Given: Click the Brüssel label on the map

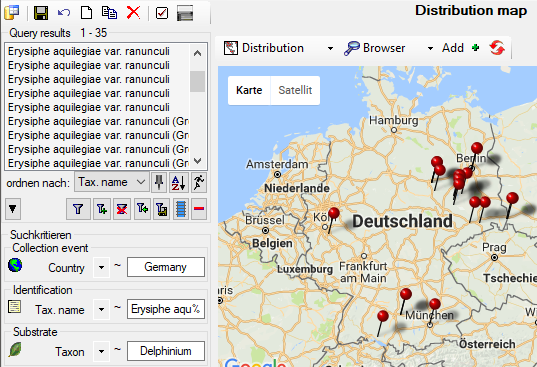Looking at the screenshot, I should click(265, 220).
